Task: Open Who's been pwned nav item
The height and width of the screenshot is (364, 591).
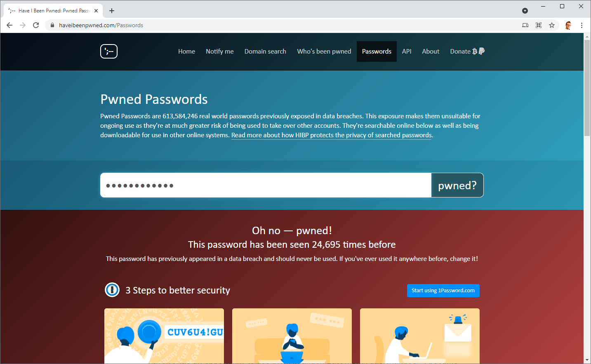Action: click(x=324, y=52)
